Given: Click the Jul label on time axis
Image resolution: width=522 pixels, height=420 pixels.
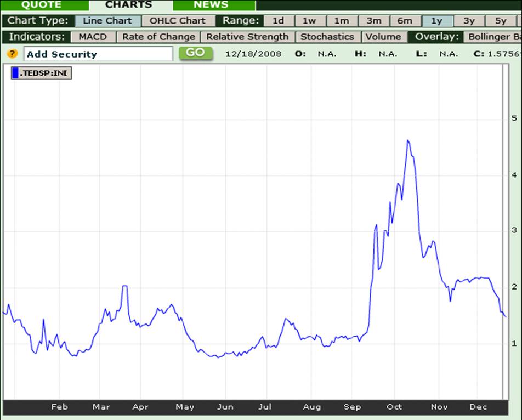Looking at the screenshot, I should coord(265,407).
